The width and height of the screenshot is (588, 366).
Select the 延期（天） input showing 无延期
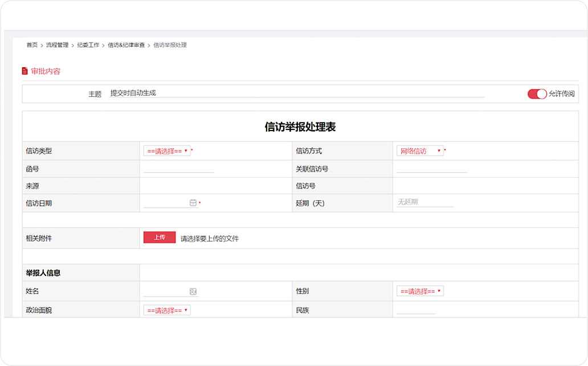pyautogui.click(x=424, y=202)
